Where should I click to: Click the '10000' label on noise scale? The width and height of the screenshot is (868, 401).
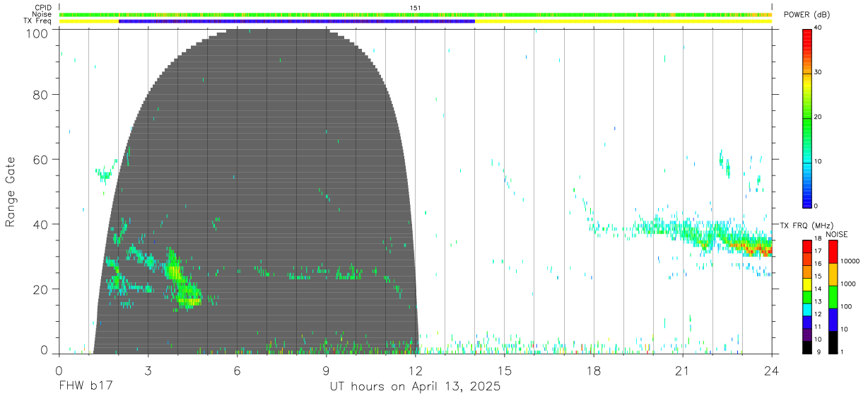[850, 261]
